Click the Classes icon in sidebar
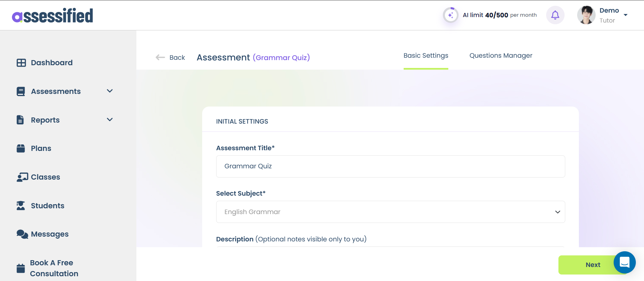The height and width of the screenshot is (281, 644). click(x=22, y=177)
